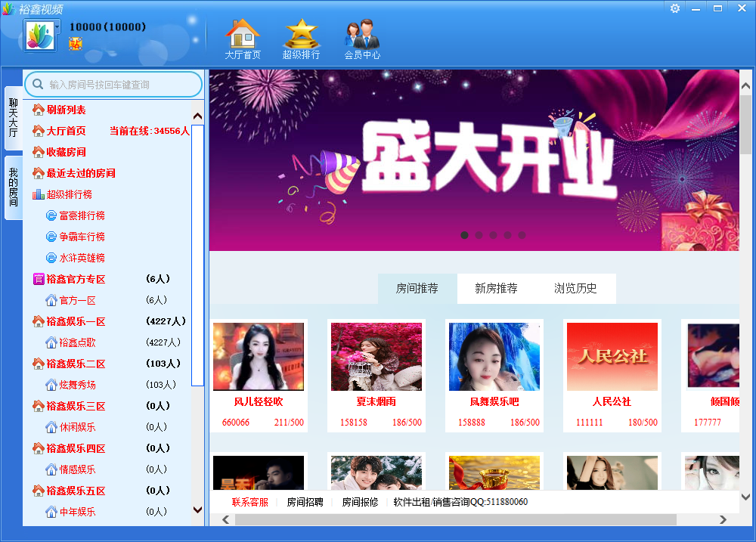Select 休闲娱乐 room entry
Image resolution: width=756 pixels, height=542 pixels.
77,427
